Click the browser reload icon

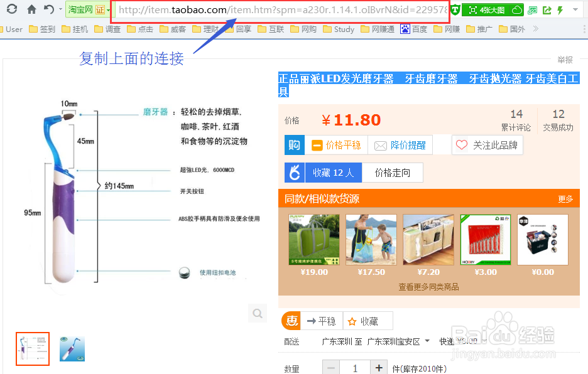[12, 9]
